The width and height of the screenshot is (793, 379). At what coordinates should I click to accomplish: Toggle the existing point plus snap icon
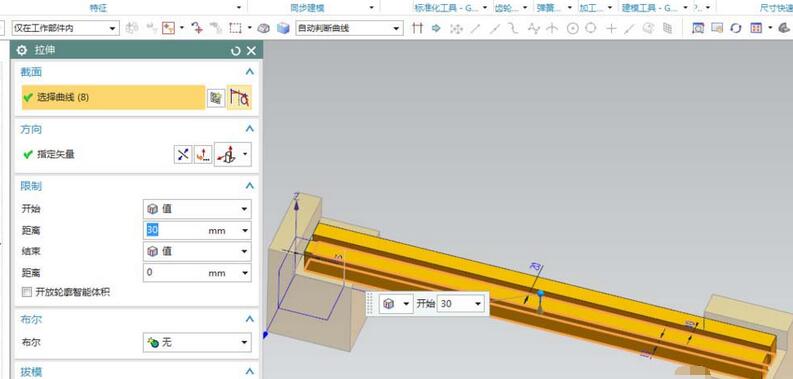coord(611,28)
